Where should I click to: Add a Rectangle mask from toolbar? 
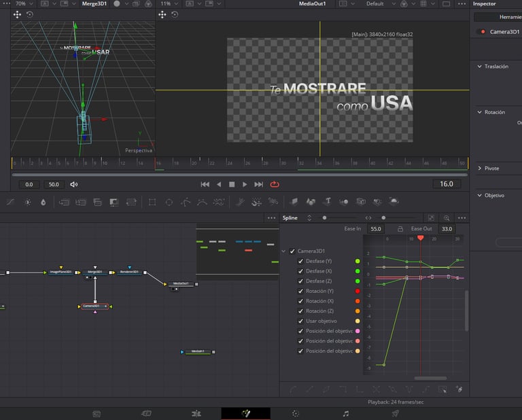tap(152, 202)
